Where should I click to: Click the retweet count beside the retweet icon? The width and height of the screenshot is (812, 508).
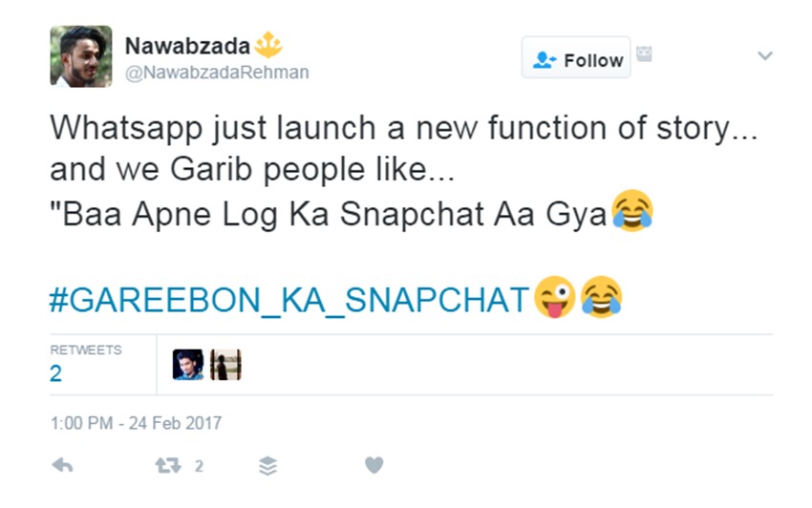pyautogui.click(x=199, y=466)
